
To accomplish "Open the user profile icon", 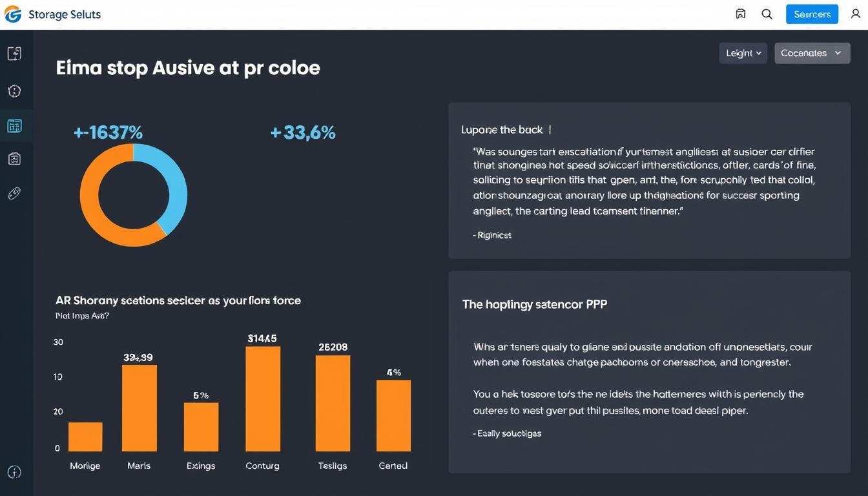I will click(856, 14).
